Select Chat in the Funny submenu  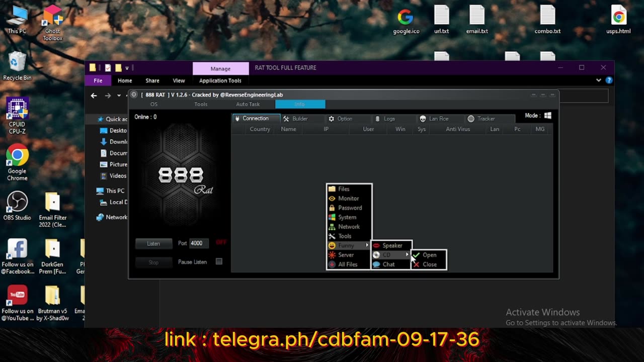click(391, 264)
